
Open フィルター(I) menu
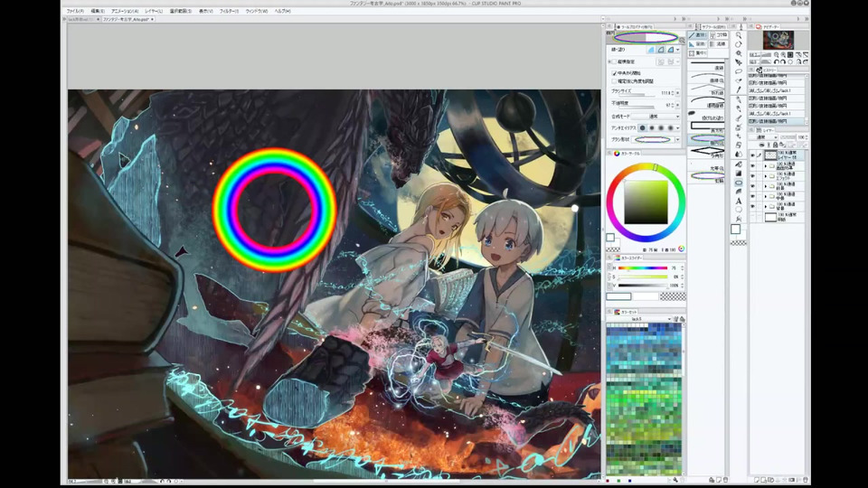pos(229,11)
